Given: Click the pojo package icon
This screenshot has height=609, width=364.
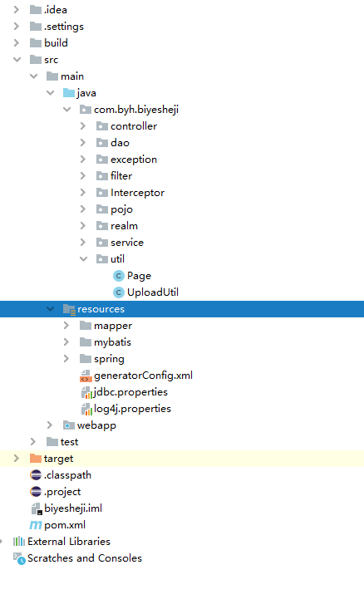Looking at the screenshot, I should [101, 209].
